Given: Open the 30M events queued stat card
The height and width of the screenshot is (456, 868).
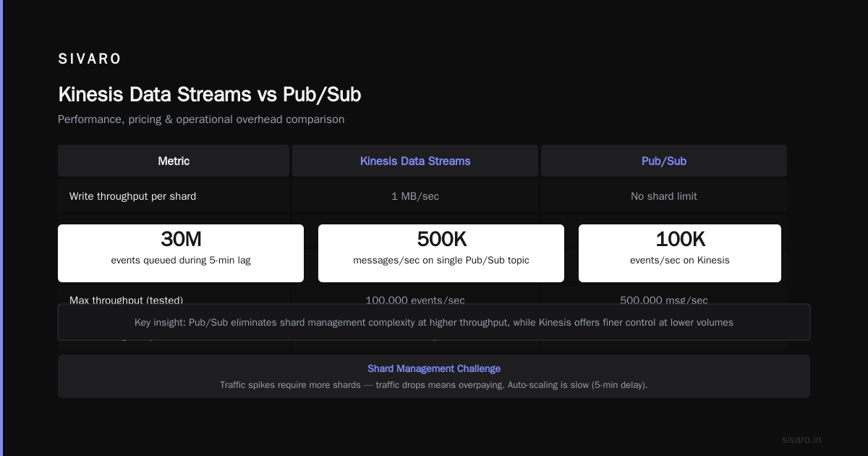Looking at the screenshot, I should point(181,253).
